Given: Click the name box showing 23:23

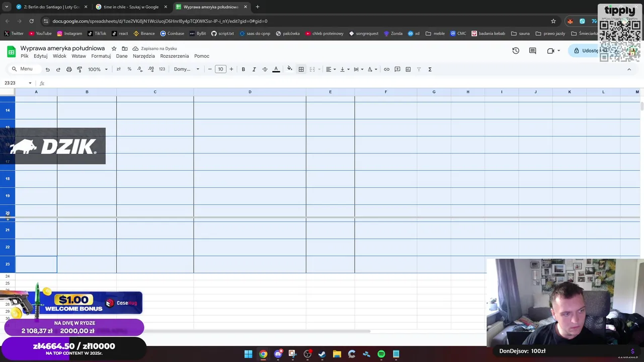Looking at the screenshot, I should click(14, 83).
